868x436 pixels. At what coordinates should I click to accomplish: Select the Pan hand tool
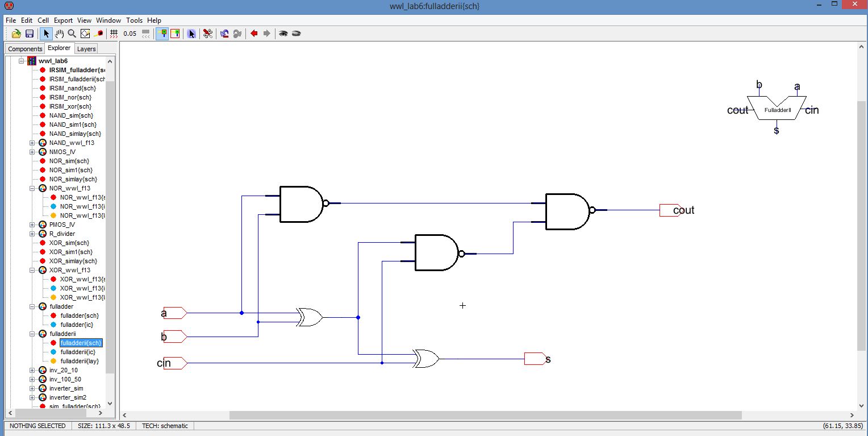coord(59,34)
